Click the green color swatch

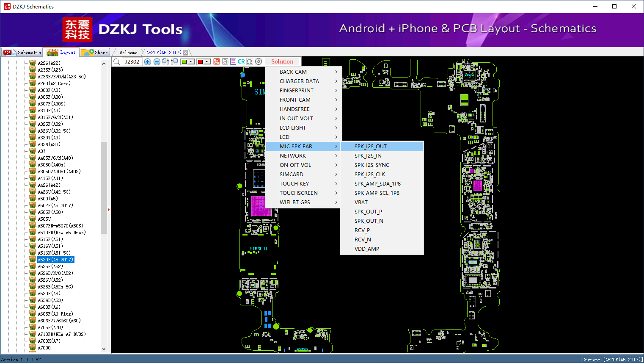click(x=184, y=62)
